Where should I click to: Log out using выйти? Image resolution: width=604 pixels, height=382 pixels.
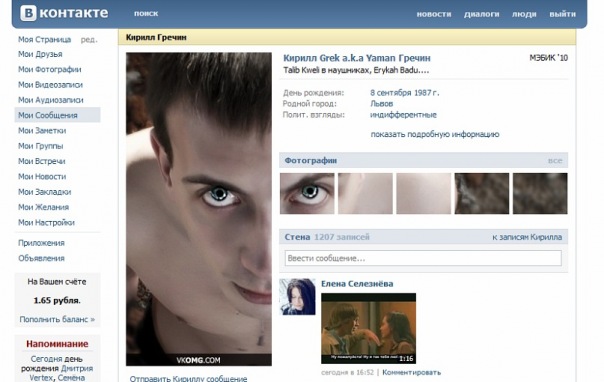pos(562,14)
